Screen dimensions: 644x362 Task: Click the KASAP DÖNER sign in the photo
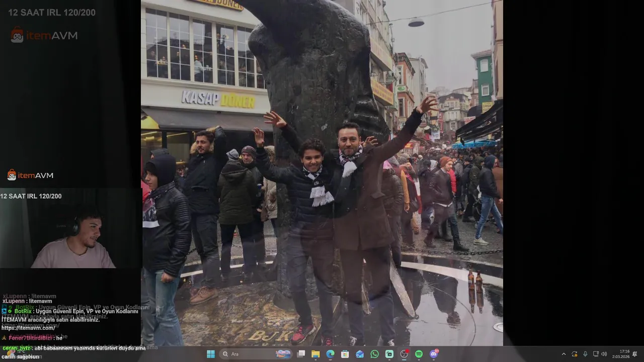coord(218,99)
